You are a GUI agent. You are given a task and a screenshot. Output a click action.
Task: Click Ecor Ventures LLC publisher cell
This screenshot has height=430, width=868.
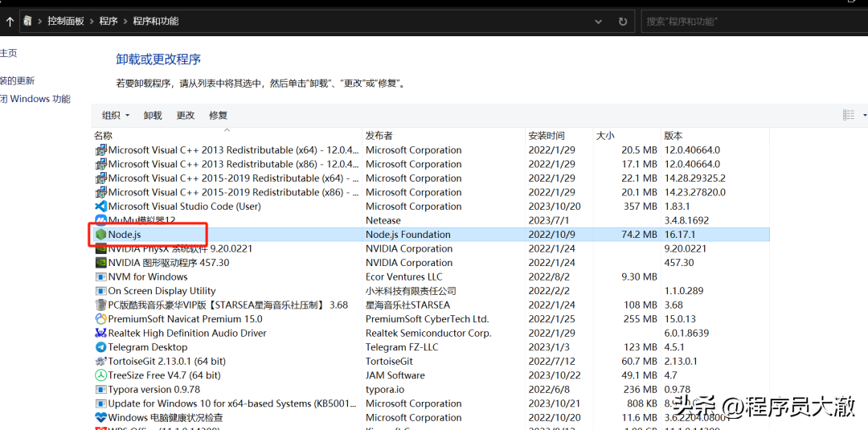tap(403, 276)
